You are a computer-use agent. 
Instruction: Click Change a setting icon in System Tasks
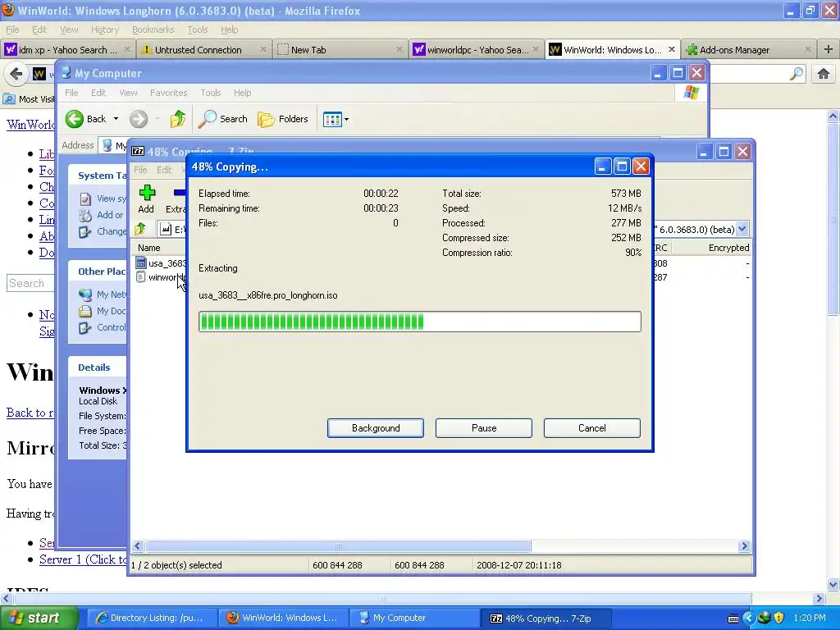click(85, 232)
